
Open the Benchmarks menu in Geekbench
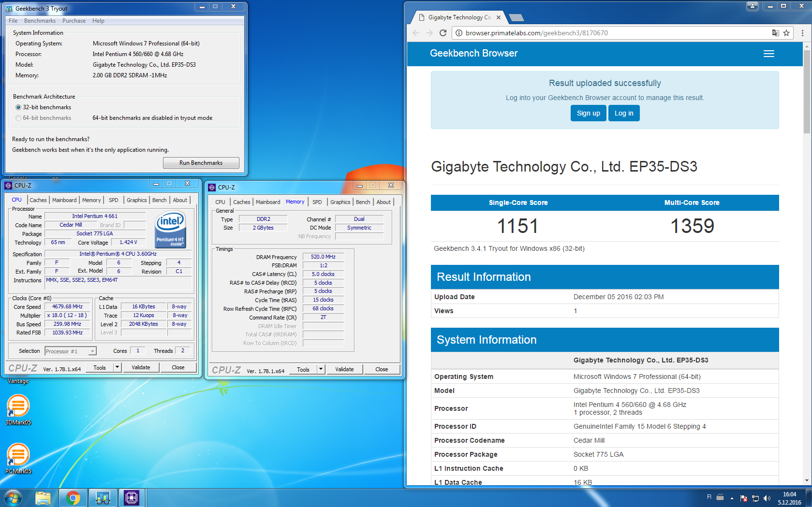click(40, 21)
